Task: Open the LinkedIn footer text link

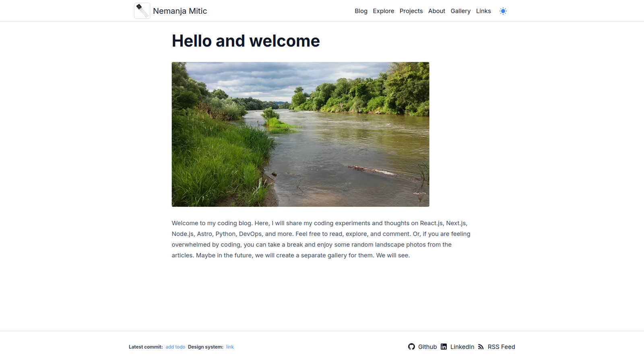Action: [462, 347]
